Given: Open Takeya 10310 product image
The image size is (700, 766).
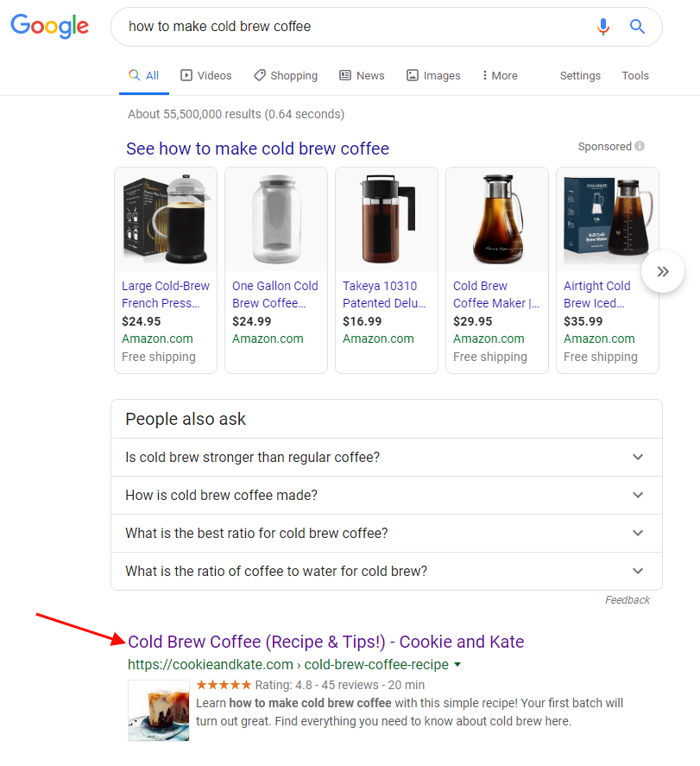Looking at the screenshot, I should coord(386,220).
